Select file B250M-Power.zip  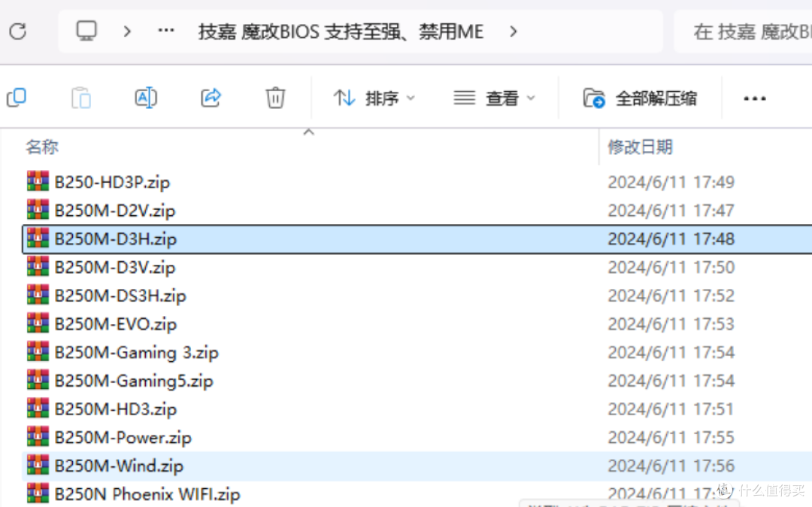123,438
